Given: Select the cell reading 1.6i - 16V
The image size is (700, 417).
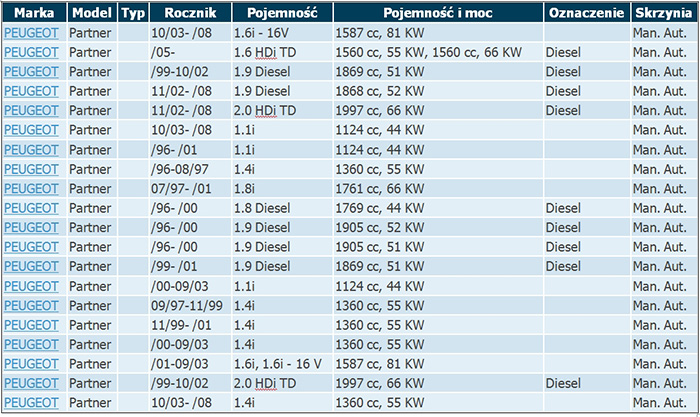Looking at the screenshot, I should tap(283, 33).
